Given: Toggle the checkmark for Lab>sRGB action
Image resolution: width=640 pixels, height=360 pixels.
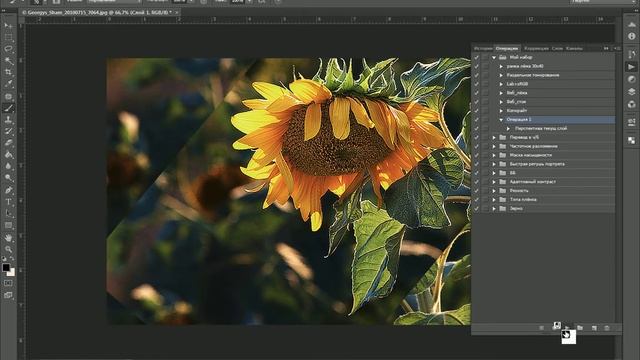Looking at the screenshot, I should click(476, 84).
